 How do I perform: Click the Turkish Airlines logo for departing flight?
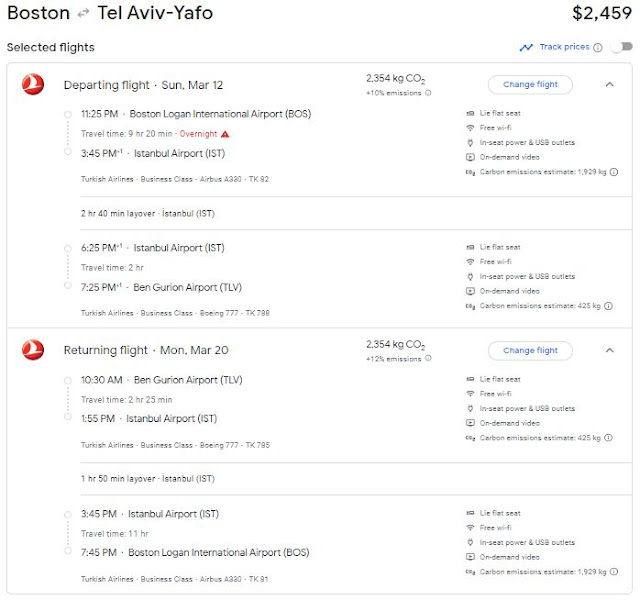tap(33, 85)
